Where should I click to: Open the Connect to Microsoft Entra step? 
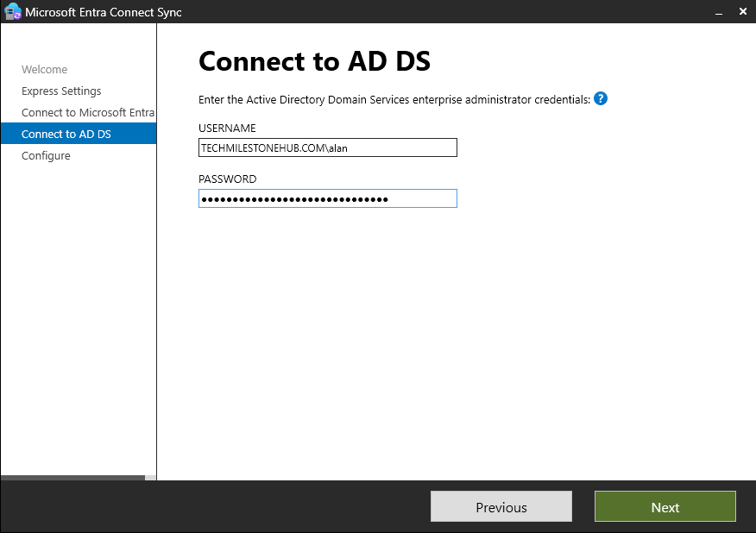tap(88, 112)
